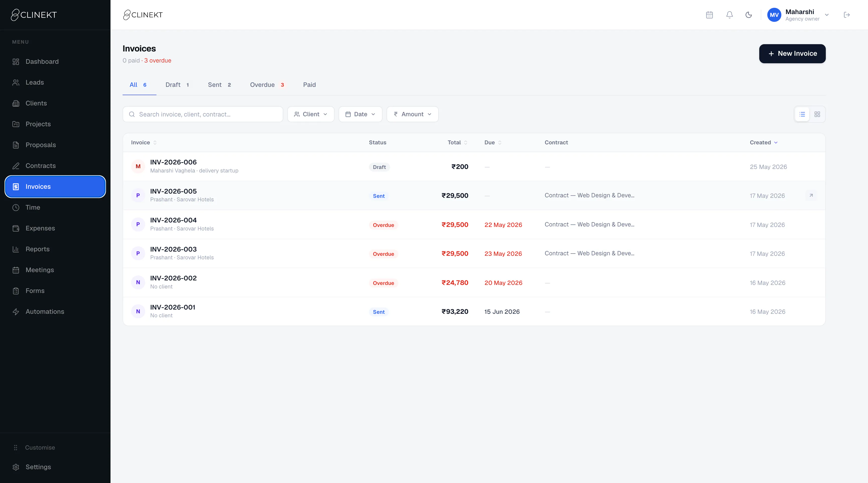Click the logout icon
Image resolution: width=868 pixels, height=483 pixels.
[x=847, y=15]
